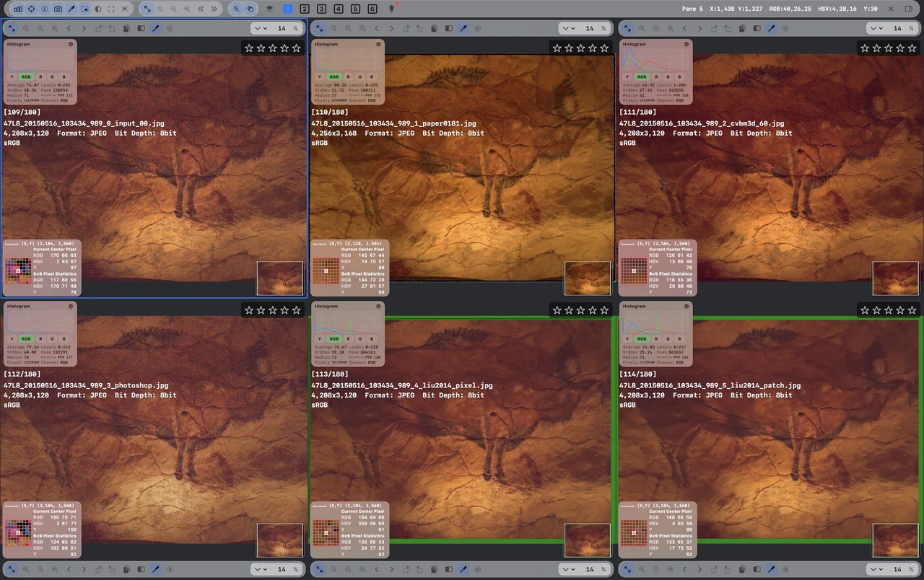Toggle the histogram display icon in top toolbar
This screenshot has width=924, height=580.
17,9
